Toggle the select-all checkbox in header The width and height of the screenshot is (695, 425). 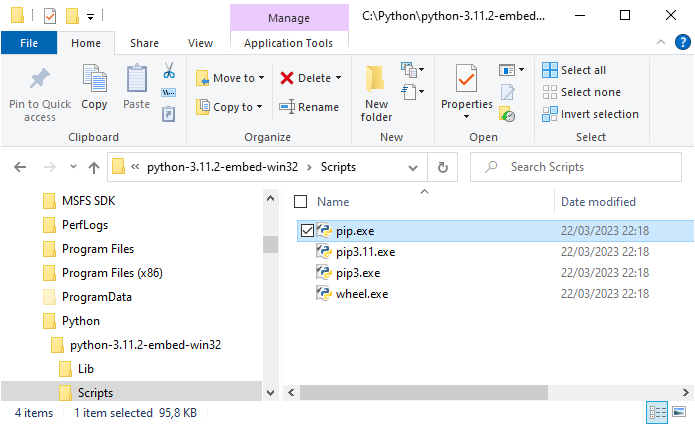(x=302, y=202)
